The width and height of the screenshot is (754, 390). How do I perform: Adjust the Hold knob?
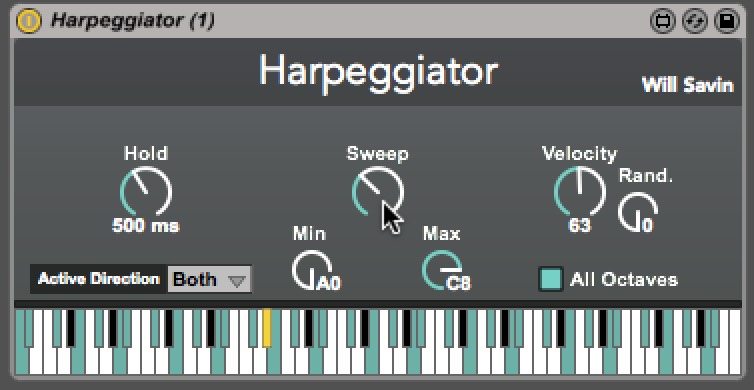click(x=146, y=191)
